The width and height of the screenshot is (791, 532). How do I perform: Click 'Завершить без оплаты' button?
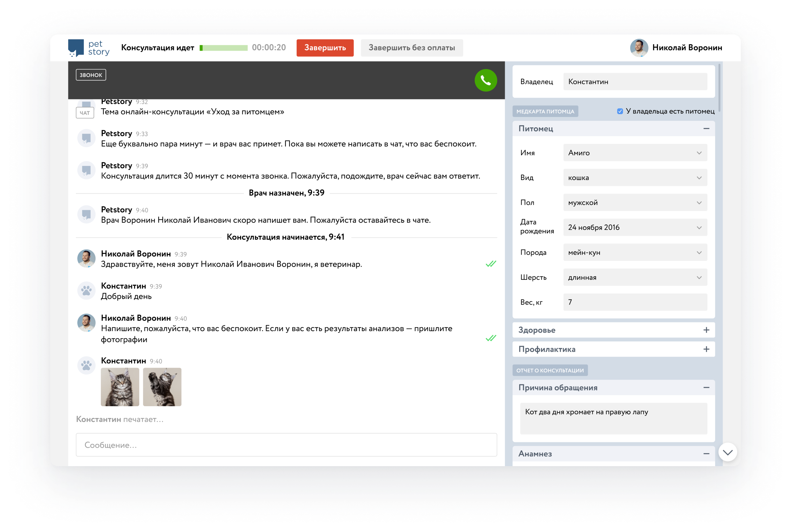412,48
